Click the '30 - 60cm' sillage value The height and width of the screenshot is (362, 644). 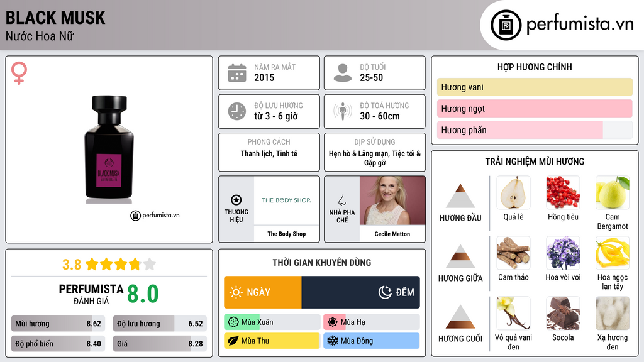click(x=380, y=116)
